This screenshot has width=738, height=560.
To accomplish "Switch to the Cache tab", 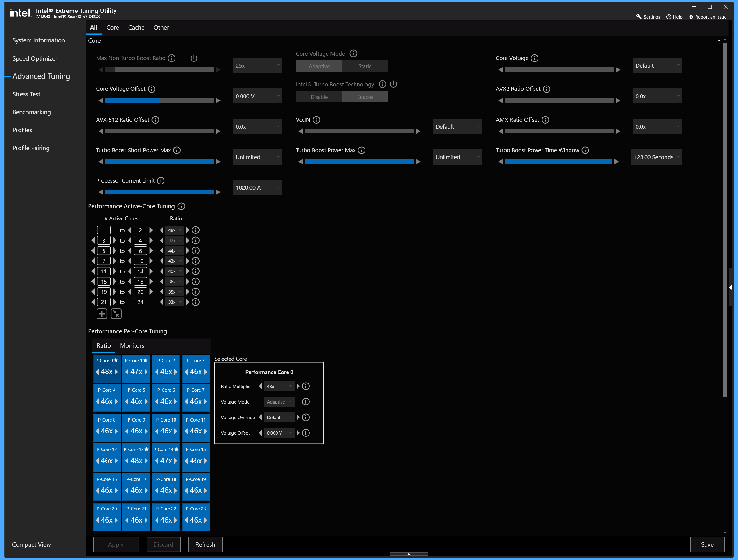I will point(136,27).
